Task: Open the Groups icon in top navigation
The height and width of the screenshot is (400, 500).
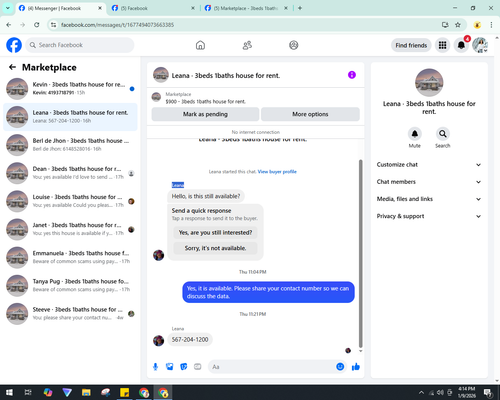Action: 294,45
